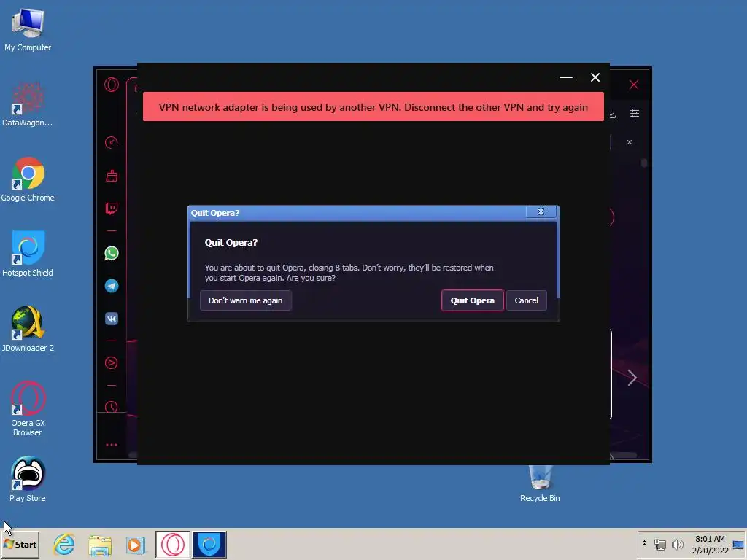Open JDownloader 2 desktop shortcut
The height and width of the screenshot is (560, 747).
pyautogui.click(x=28, y=329)
